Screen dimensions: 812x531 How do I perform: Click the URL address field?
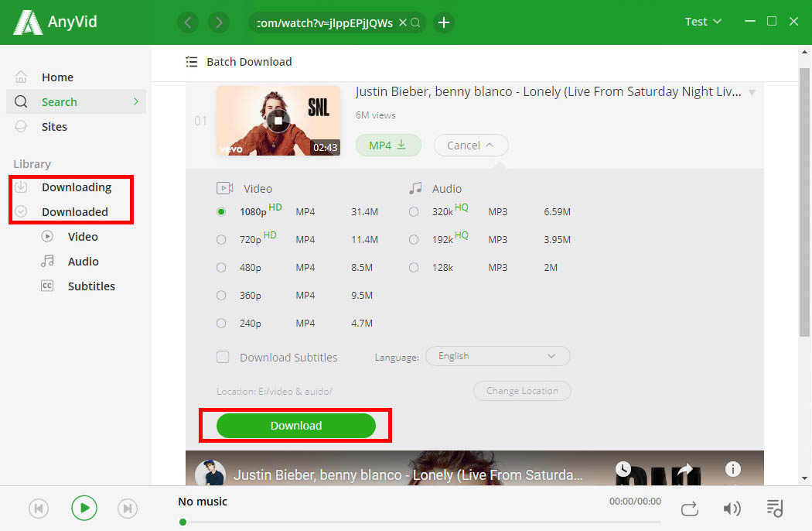coord(324,22)
